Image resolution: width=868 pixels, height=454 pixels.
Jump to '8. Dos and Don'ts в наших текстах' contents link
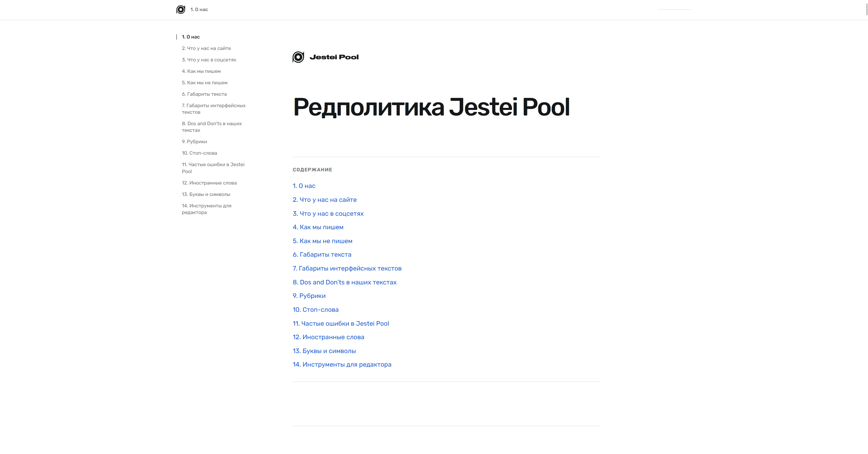pyautogui.click(x=345, y=282)
